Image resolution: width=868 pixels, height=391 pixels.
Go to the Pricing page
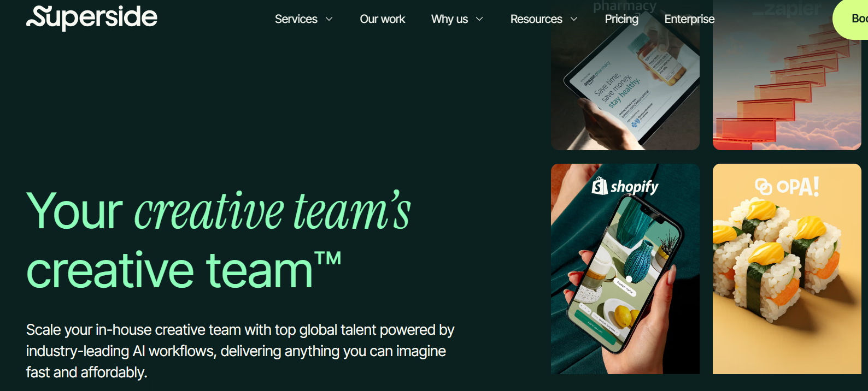pyautogui.click(x=621, y=19)
